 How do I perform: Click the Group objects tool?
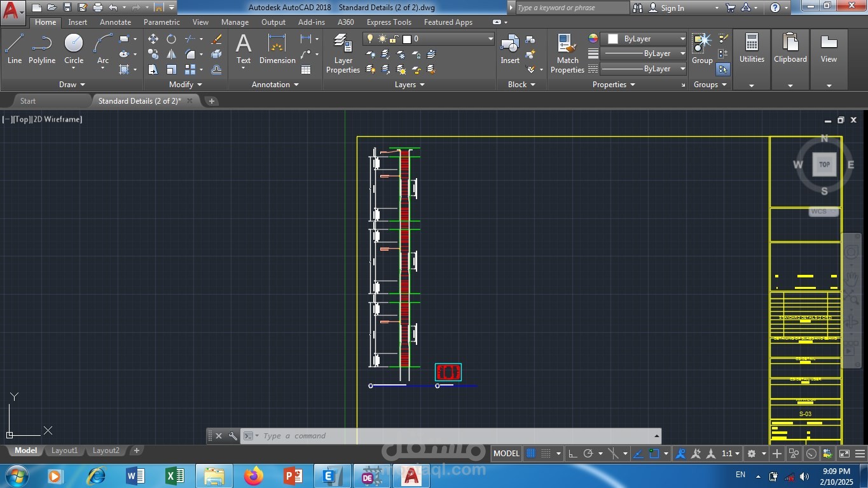(702, 50)
